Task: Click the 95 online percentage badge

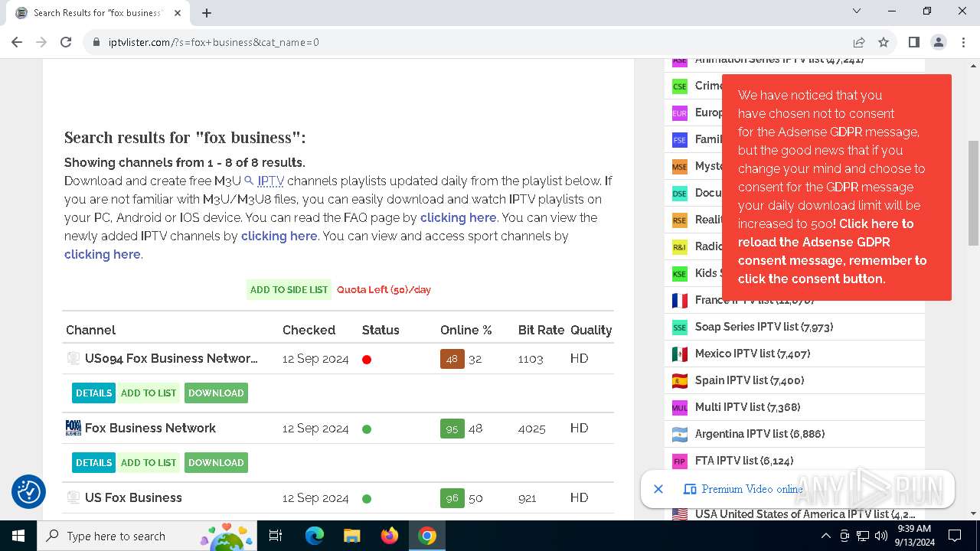Action: (452, 429)
